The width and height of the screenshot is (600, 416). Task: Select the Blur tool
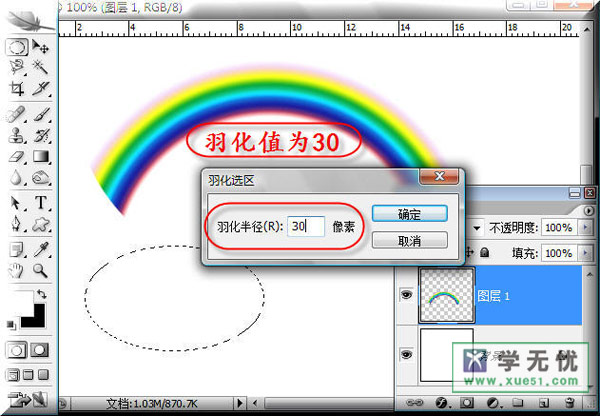pos(16,178)
